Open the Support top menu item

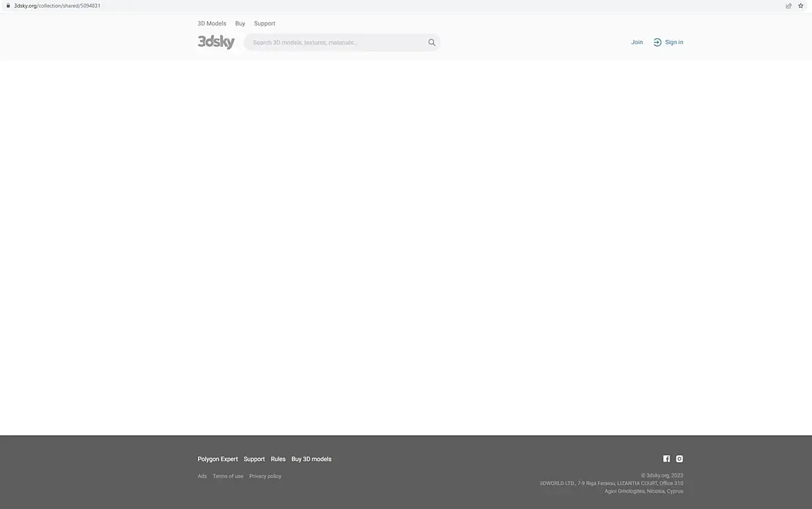tap(264, 23)
